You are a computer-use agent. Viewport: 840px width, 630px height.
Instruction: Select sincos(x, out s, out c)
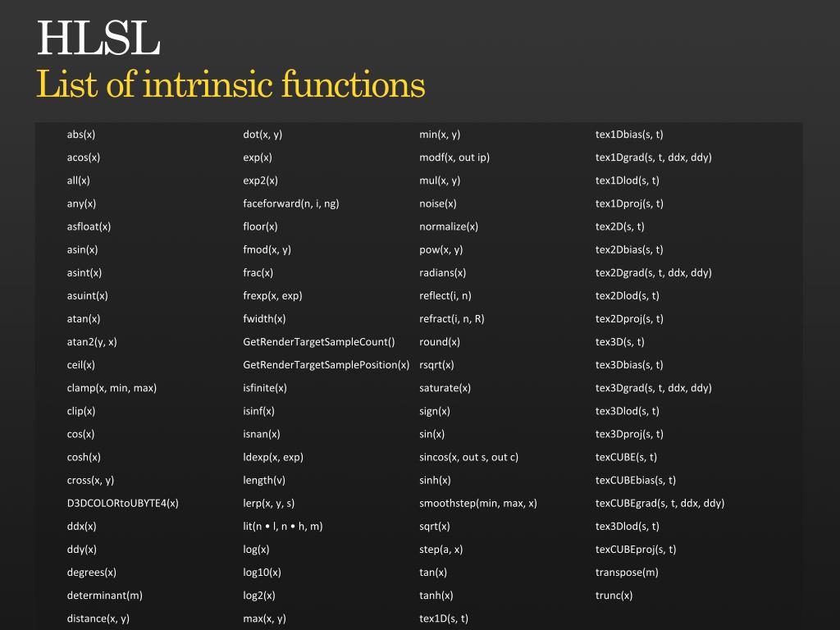468,457
